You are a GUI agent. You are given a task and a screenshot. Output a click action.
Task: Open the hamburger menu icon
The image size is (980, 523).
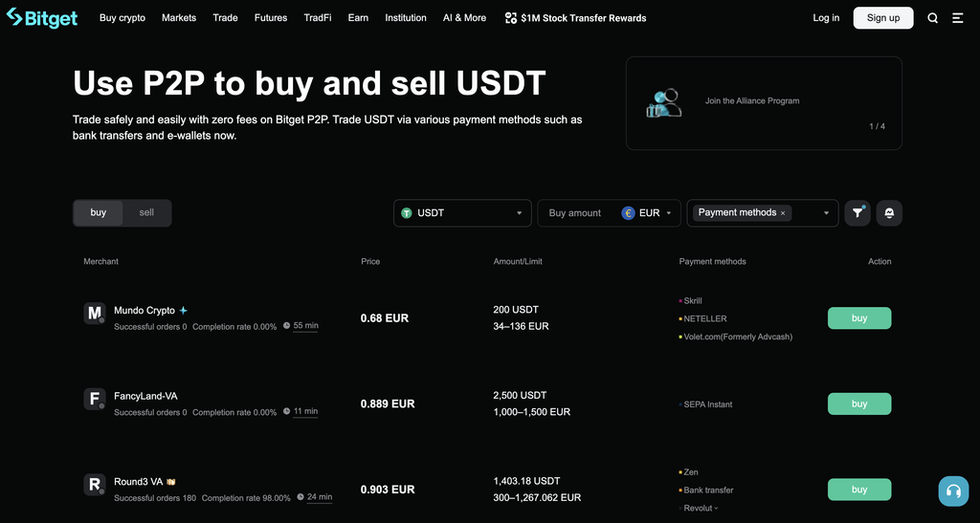click(x=957, y=18)
